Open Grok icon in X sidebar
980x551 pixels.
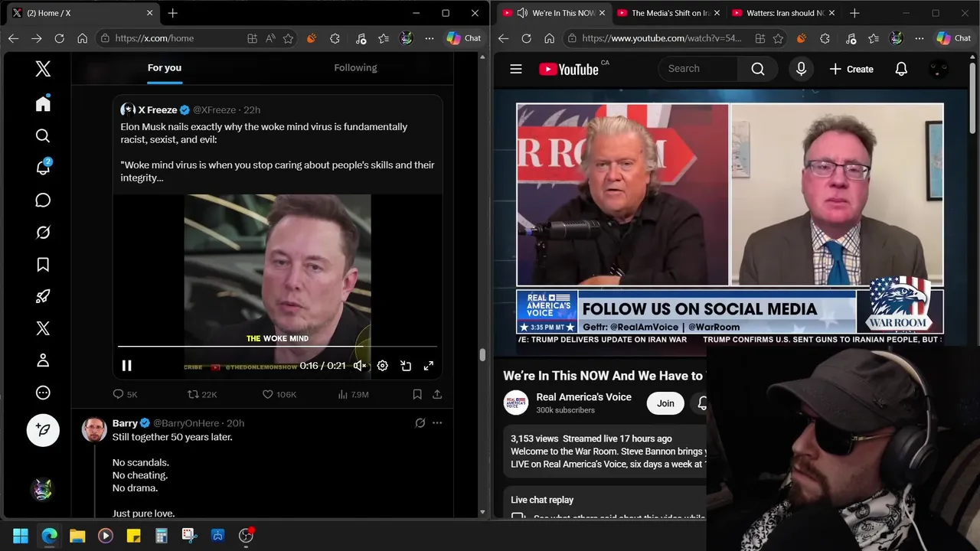point(43,233)
